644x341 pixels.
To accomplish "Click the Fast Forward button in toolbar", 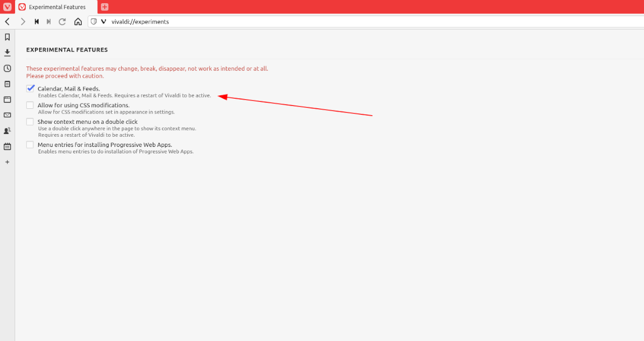I will pyautogui.click(x=48, y=21).
